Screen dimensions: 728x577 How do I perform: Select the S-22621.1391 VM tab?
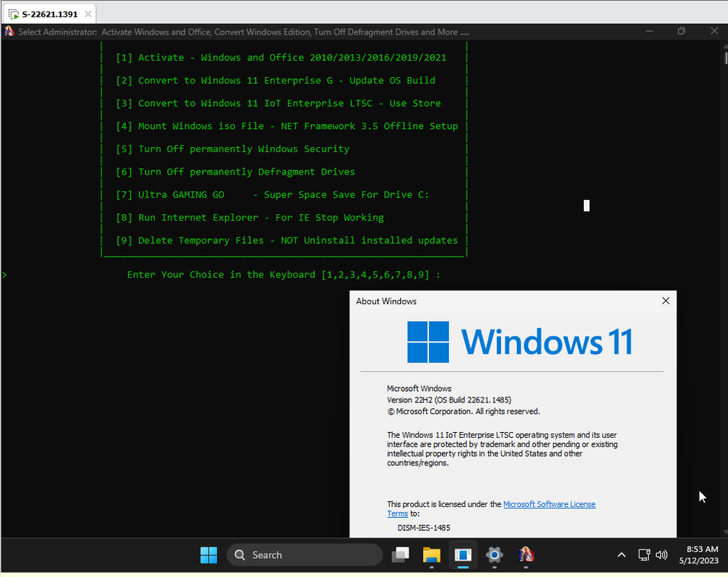[49, 14]
